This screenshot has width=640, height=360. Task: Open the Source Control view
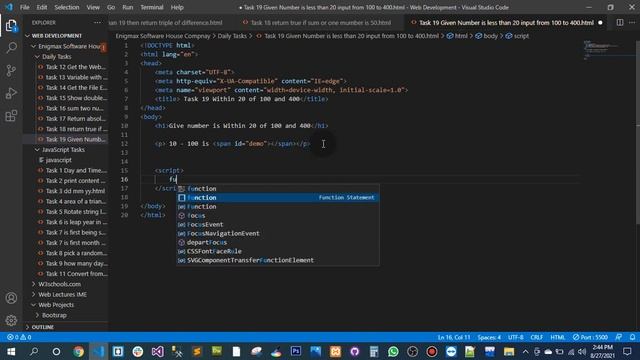coord(11,71)
